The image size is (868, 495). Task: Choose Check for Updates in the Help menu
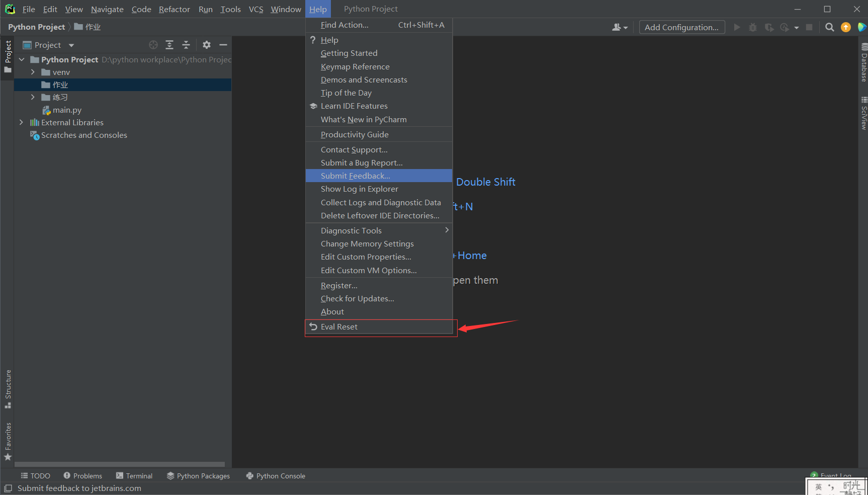click(x=379, y=298)
